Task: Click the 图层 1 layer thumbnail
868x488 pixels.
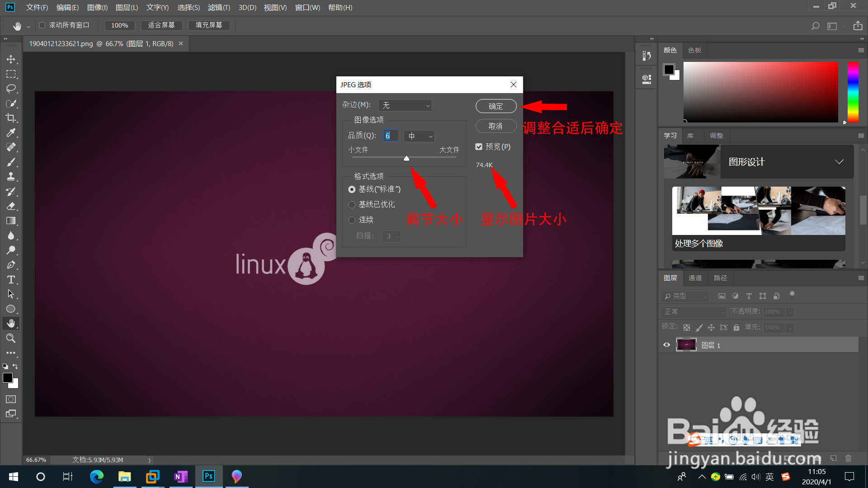Action: pos(686,345)
